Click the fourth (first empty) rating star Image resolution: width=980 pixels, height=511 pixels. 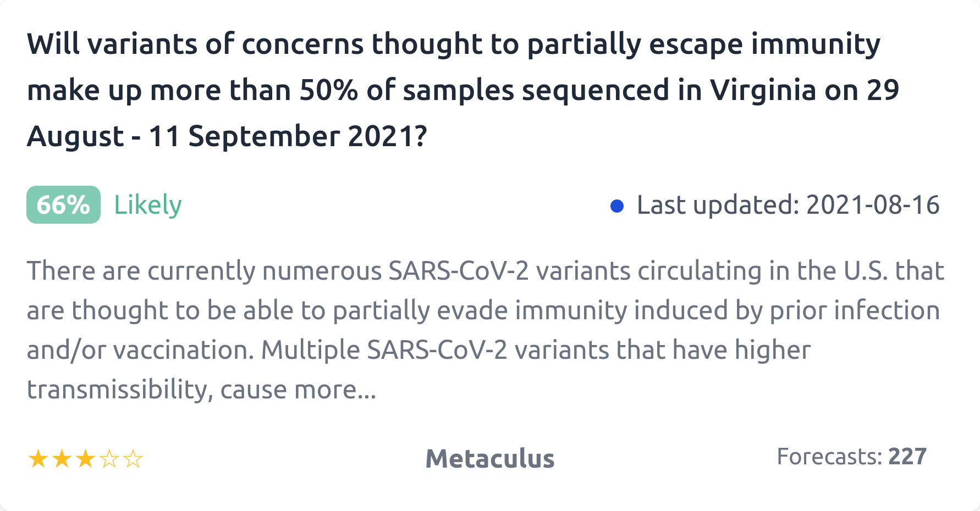pyautogui.click(x=109, y=458)
